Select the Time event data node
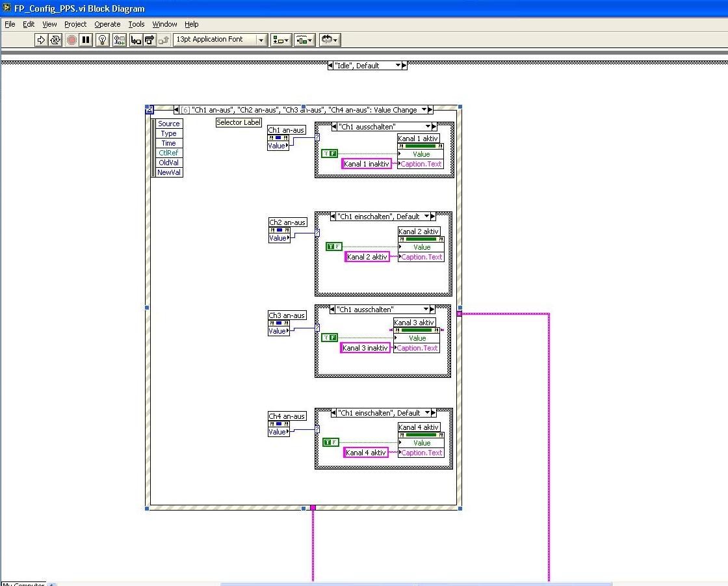Screen dimensions: 728x586 tap(168, 143)
